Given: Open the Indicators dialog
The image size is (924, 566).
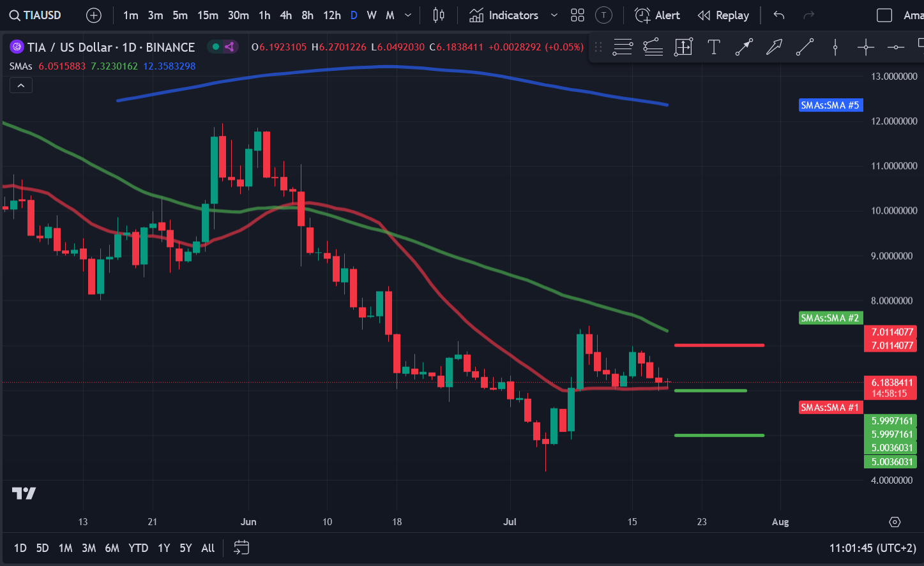Looking at the screenshot, I should pos(504,15).
